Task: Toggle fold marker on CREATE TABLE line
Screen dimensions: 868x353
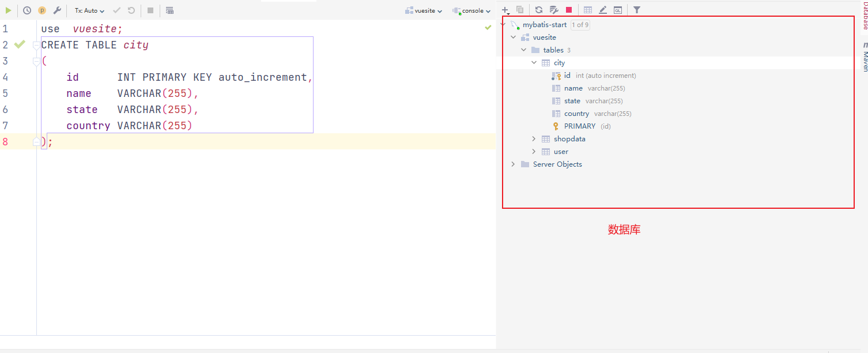Action: pyautogui.click(x=36, y=45)
